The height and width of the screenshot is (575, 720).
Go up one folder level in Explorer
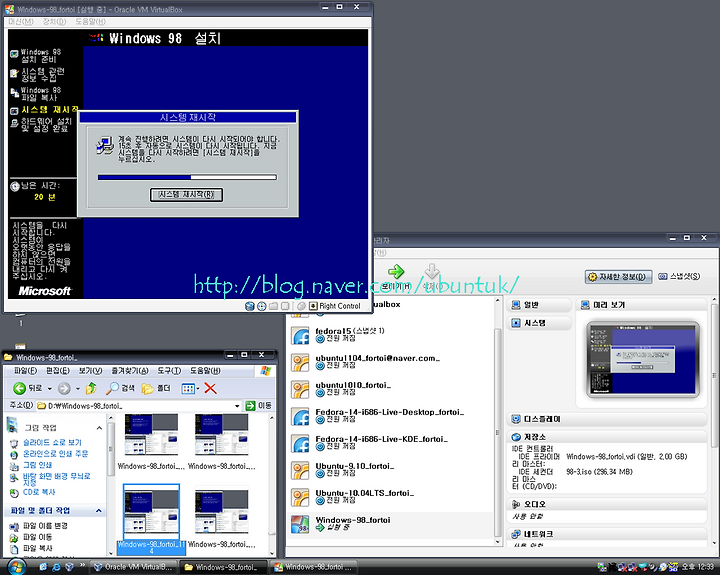tap(91, 389)
